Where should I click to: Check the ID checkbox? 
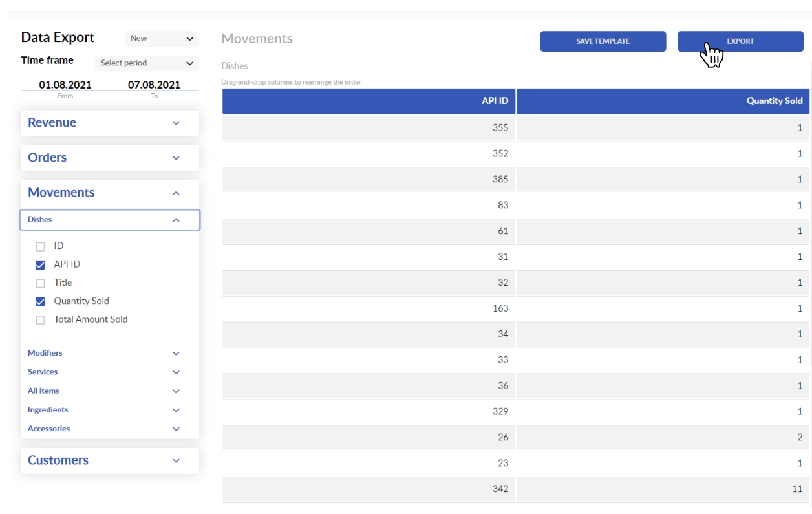tap(40, 246)
